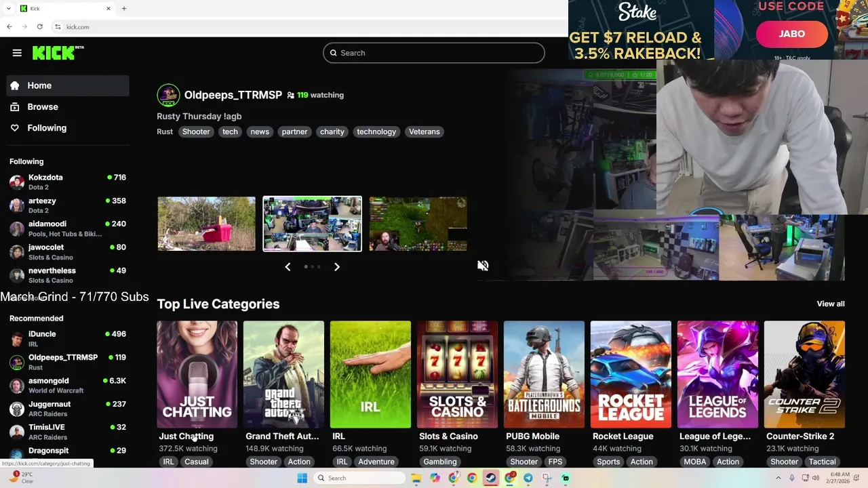Open the Rocket League category card
The height and width of the screenshot is (488, 868).
click(631, 375)
